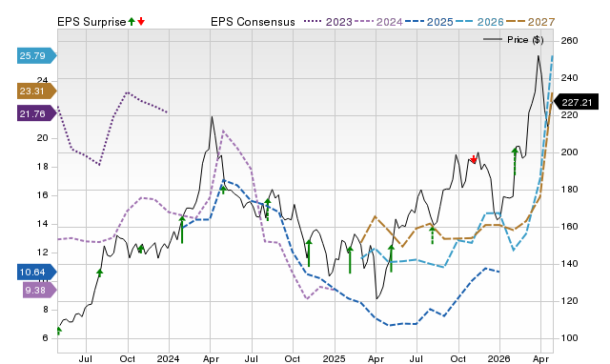Click the Price ($) legend entry
This screenshot has height=364, width=610.
pos(513,40)
